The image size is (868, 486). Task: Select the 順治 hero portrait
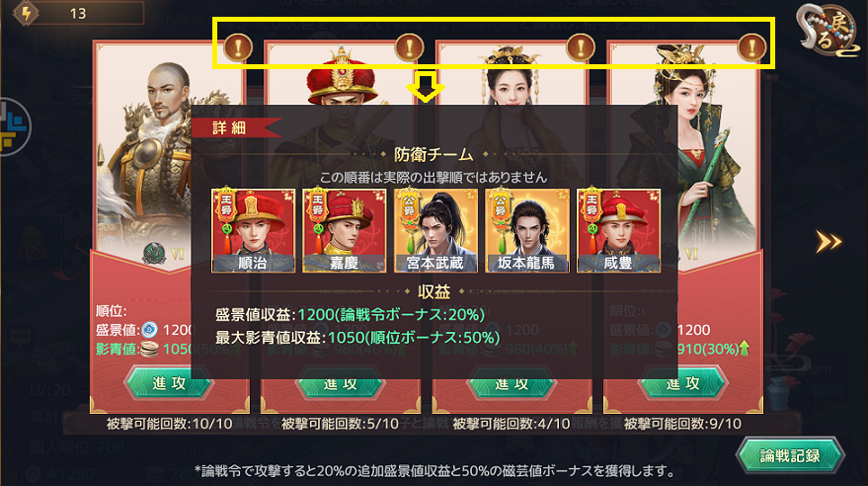[x=253, y=230]
